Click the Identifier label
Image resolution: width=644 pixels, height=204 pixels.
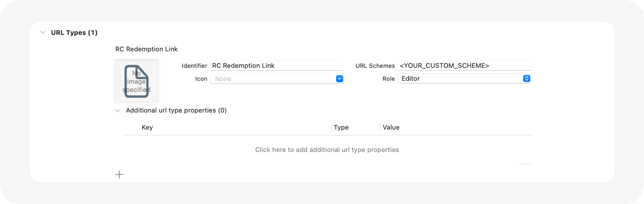click(194, 66)
